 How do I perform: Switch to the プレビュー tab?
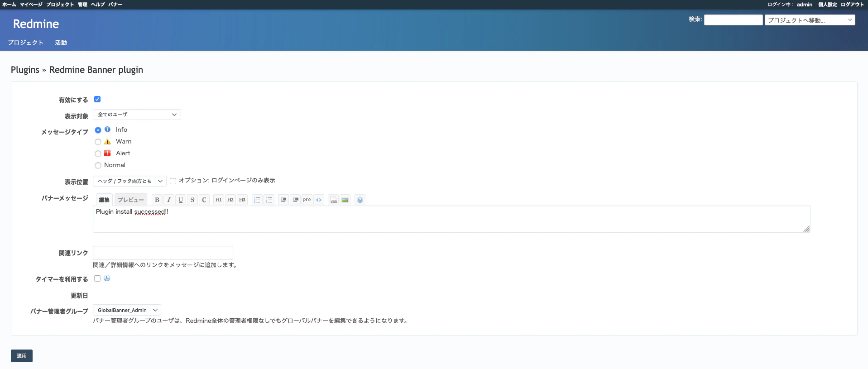tap(130, 200)
